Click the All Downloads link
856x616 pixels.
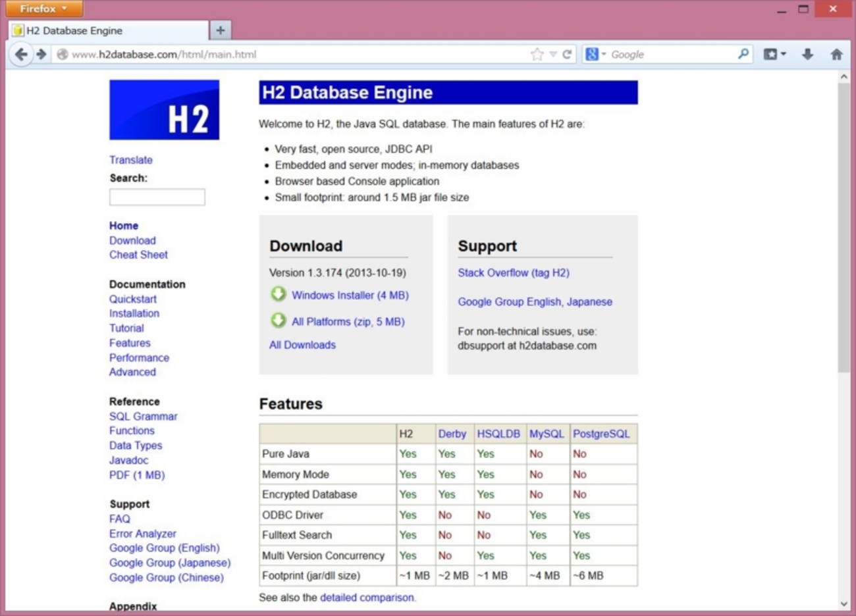point(302,345)
